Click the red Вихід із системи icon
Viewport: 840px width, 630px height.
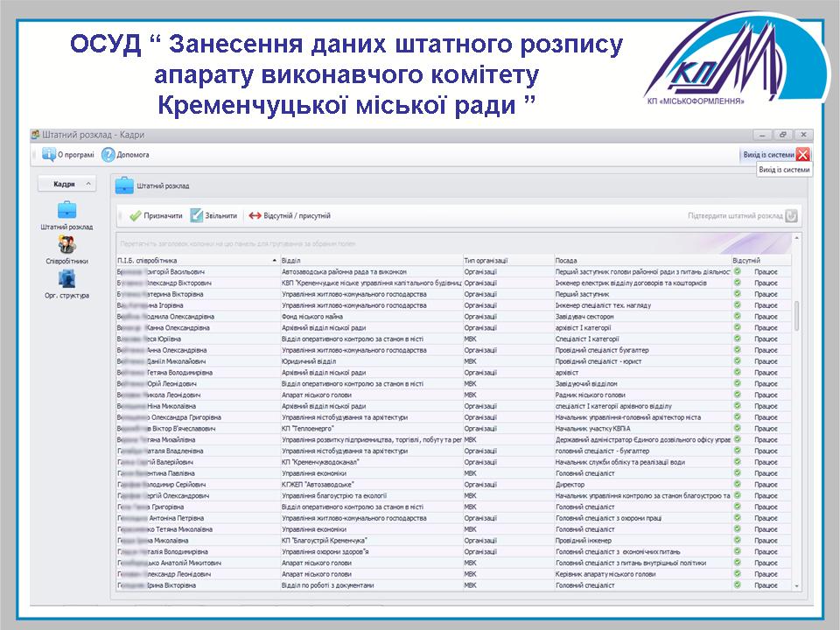click(803, 155)
